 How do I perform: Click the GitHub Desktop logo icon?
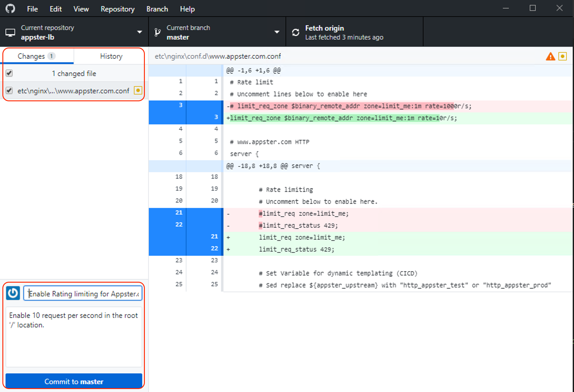pyautogui.click(x=10, y=9)
